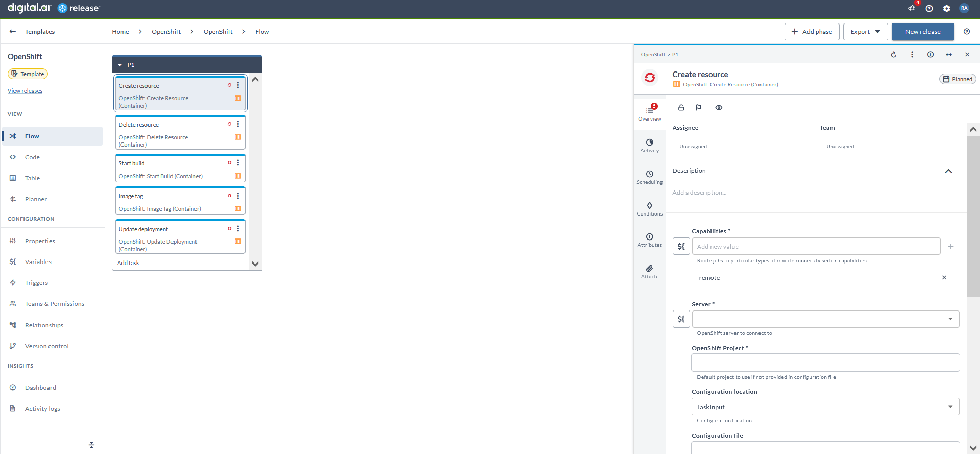Add a task to P1
The height and width of the screenshot is (454, 980).
(x=128, y=263)
